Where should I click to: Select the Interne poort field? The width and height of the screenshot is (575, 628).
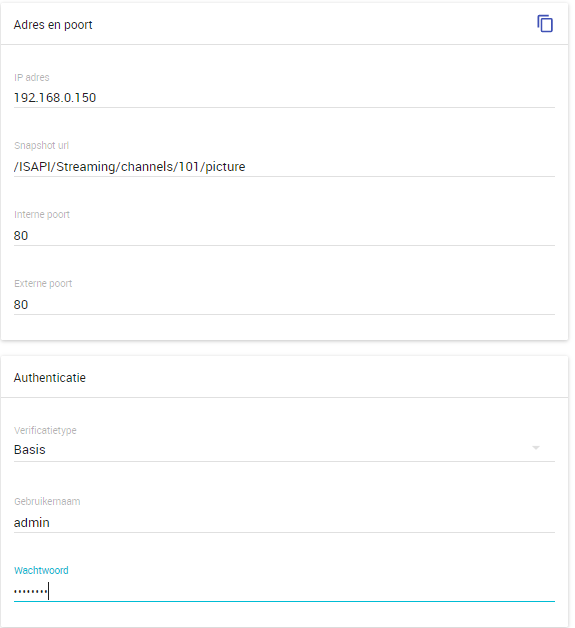(x=284, y=236)
